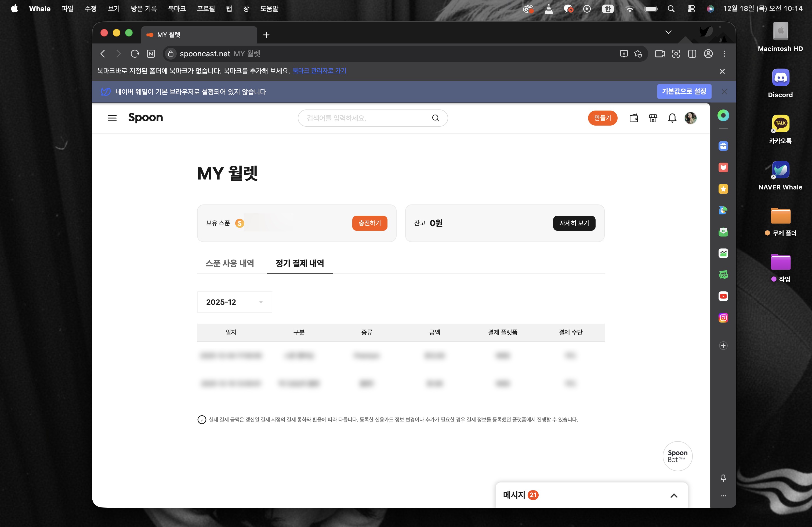
Task: Open the YouTube icon in Whale sidebar
Action: (x=723, y=296)
